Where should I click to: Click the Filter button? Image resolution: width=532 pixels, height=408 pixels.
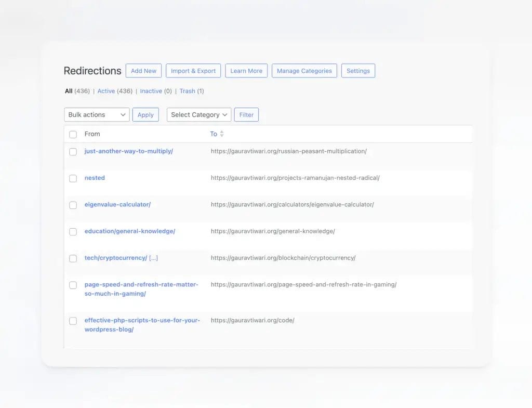coord(246,114)
